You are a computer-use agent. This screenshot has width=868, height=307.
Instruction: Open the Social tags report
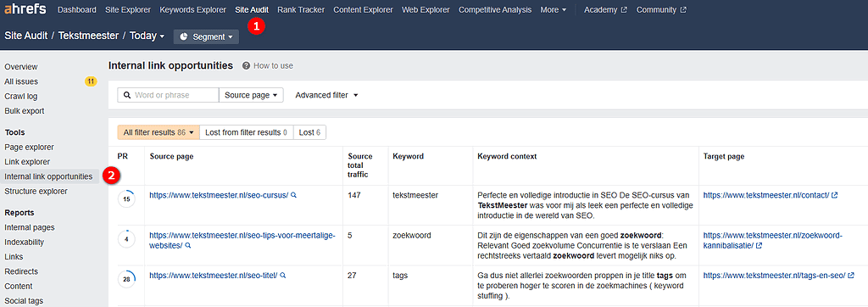point(24,301)
